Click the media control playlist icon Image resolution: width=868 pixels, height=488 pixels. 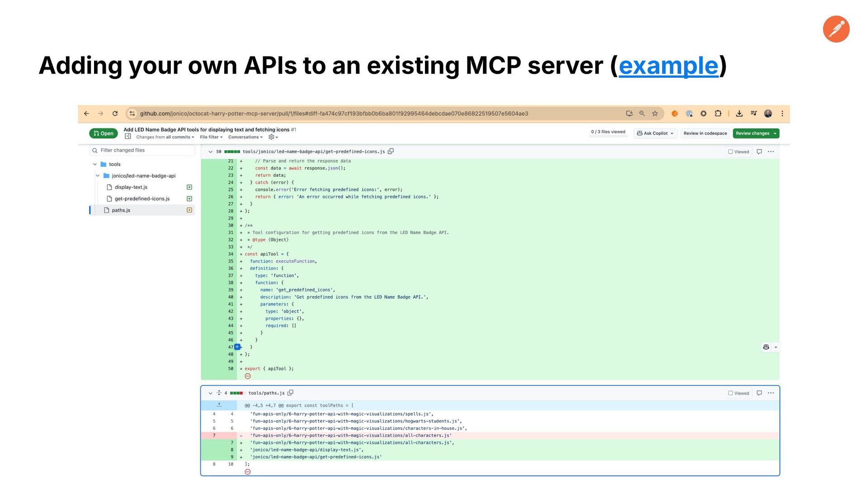(x=754, y=113)
